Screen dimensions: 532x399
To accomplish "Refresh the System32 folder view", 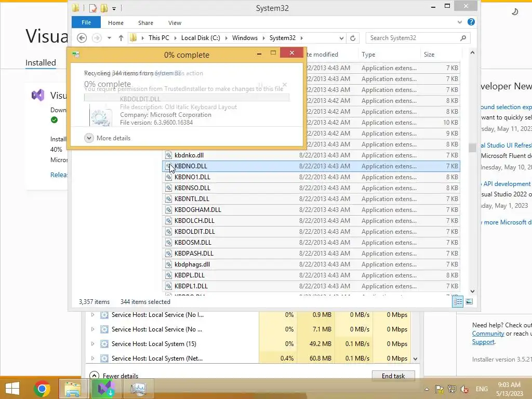I will [353, 38].
